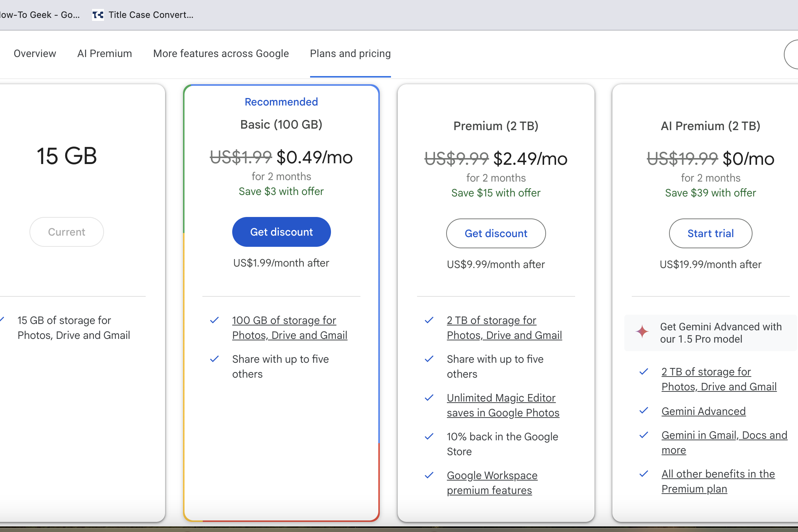Select the 'Plans and pricing' tab
This screenshot has height=532, width=798.
(x=351, y=53)
